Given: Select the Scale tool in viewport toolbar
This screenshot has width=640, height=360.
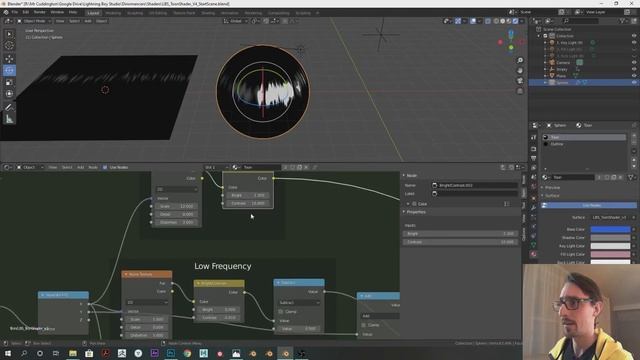Looking at the screenshot, I should [x=9, y=82].
